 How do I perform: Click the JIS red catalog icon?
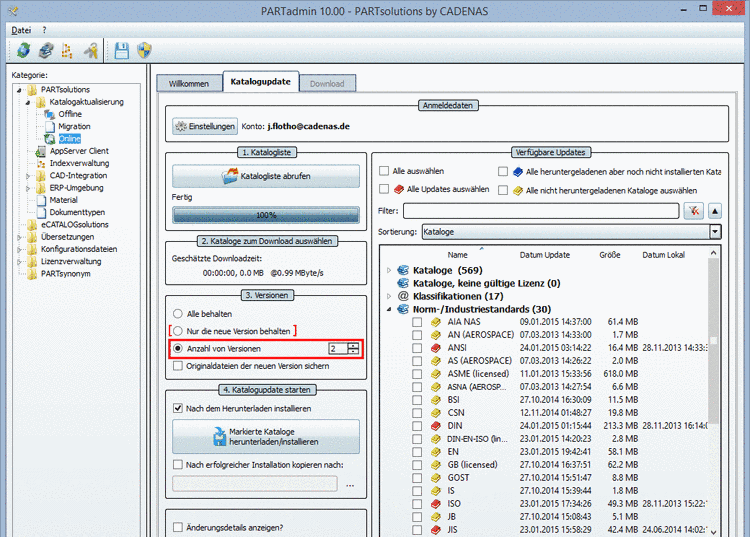pyautogui.click(x=435, y=530)
